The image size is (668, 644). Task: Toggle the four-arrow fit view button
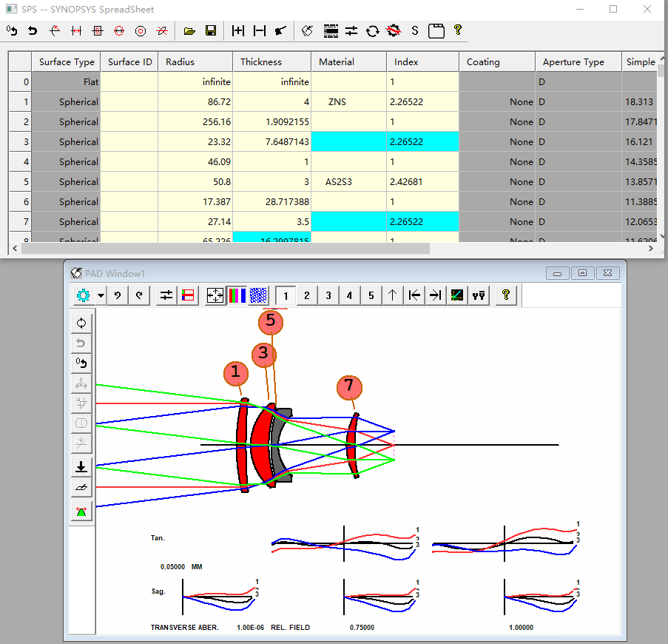[x=215, y=295]
